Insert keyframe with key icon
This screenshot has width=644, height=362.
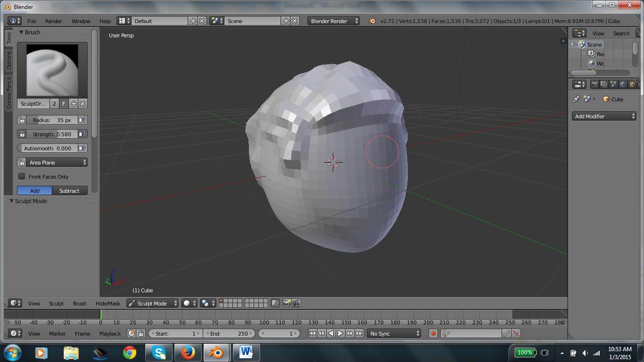(x=507, y=333)
